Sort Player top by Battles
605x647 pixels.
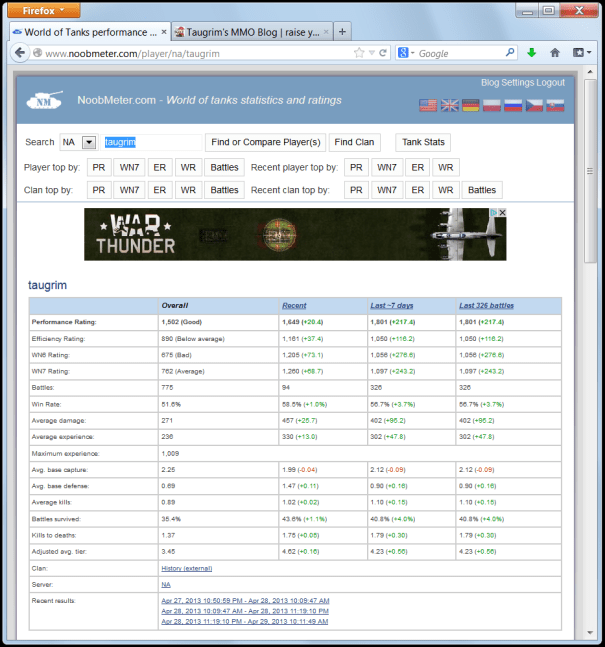pyautogui.click(x=225, y=168)
